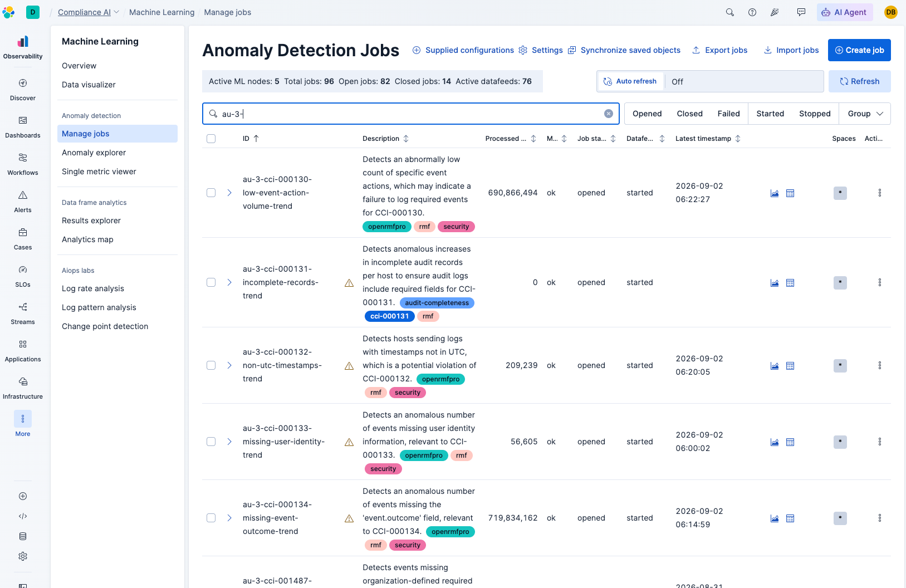Screen dimensions: 906x588
Task: Click Synchronize saved objects
Action: [624, 50]
